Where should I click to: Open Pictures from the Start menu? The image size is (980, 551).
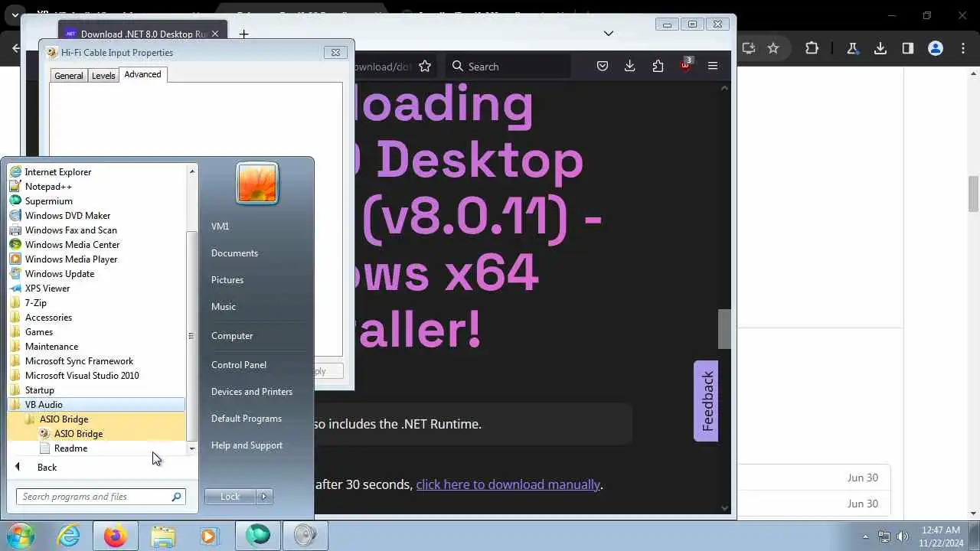[227, 280]
